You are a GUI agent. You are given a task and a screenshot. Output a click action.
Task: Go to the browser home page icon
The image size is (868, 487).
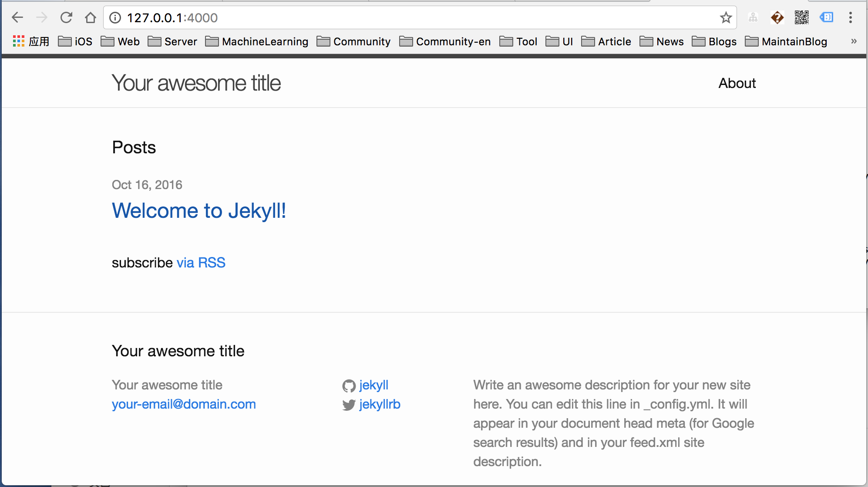pyautogui.click(x=91, y=17)
